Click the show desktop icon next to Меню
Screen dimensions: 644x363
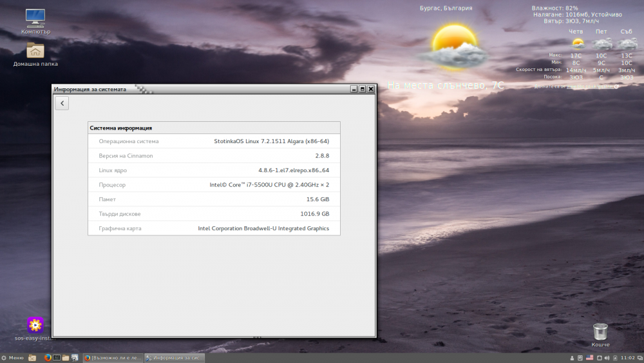pos(32,358)
